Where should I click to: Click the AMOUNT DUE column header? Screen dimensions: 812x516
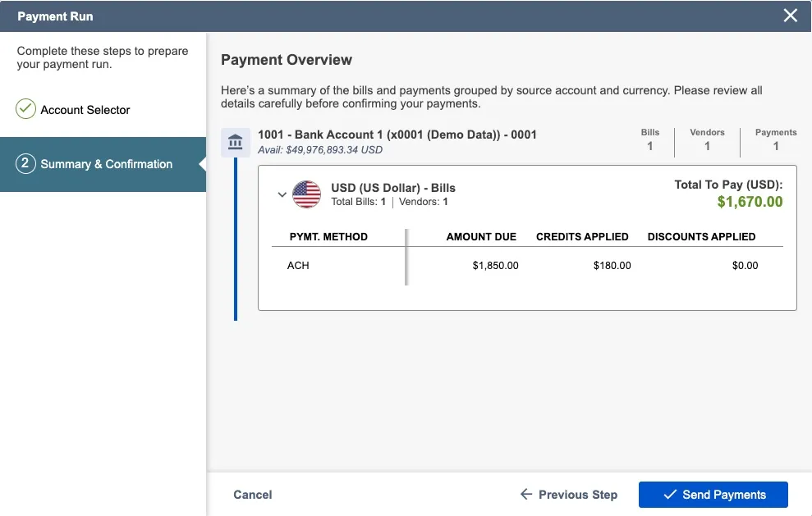point(481,236)
